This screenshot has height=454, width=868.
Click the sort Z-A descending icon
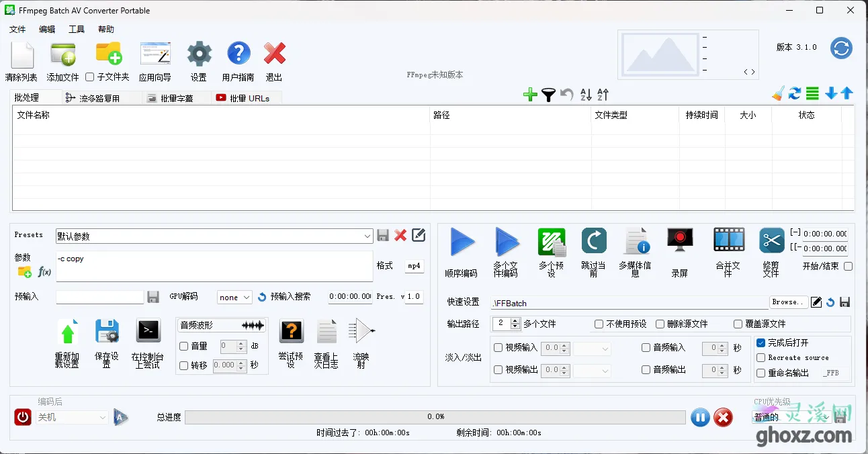click(603, 95)
